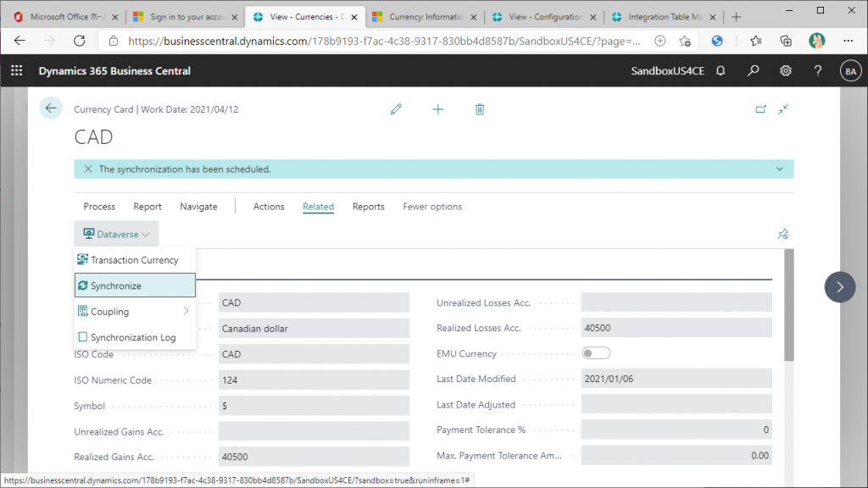This screenshot has height=488, width=868.
Task: Click the Description field Canadian dollar
Action: 314,328
